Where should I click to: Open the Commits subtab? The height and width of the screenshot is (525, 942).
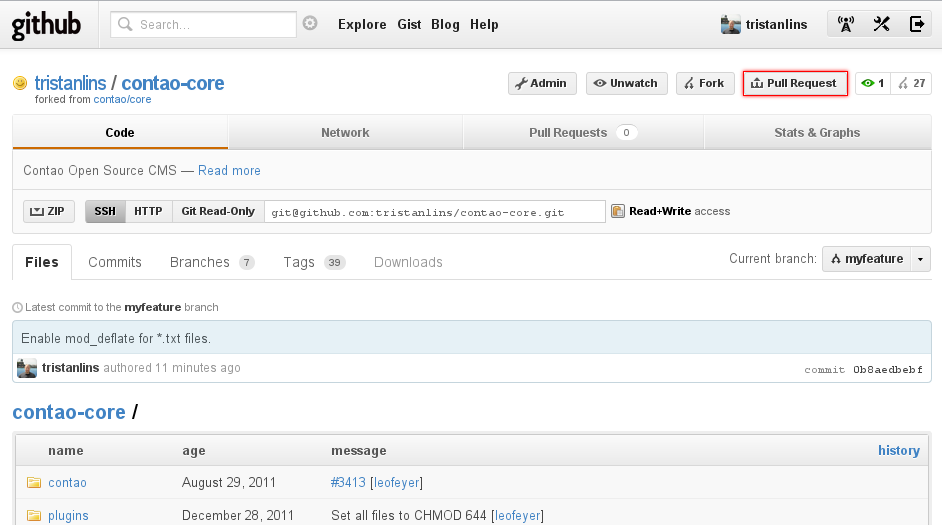pos(115,262)
